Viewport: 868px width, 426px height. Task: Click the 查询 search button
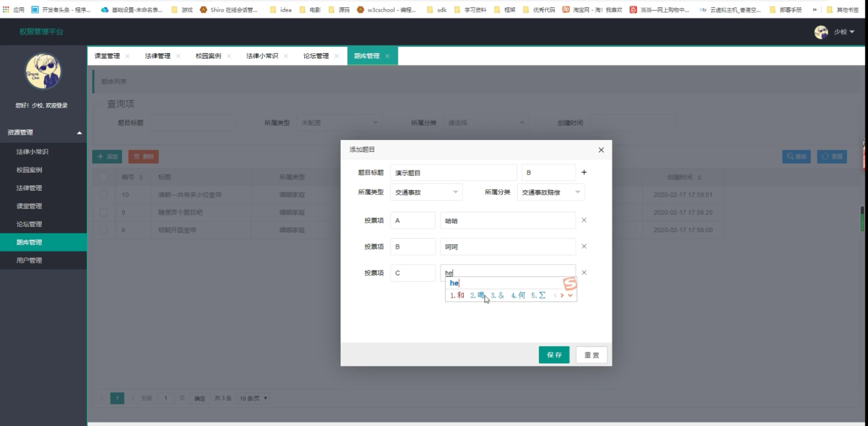pos(796,156)
